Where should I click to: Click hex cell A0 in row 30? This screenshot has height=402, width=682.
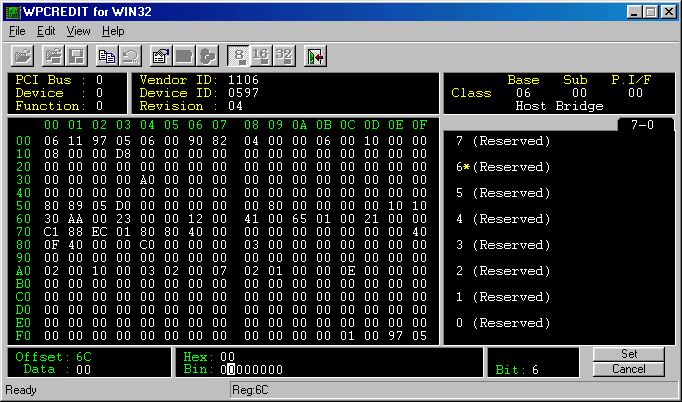147,180
